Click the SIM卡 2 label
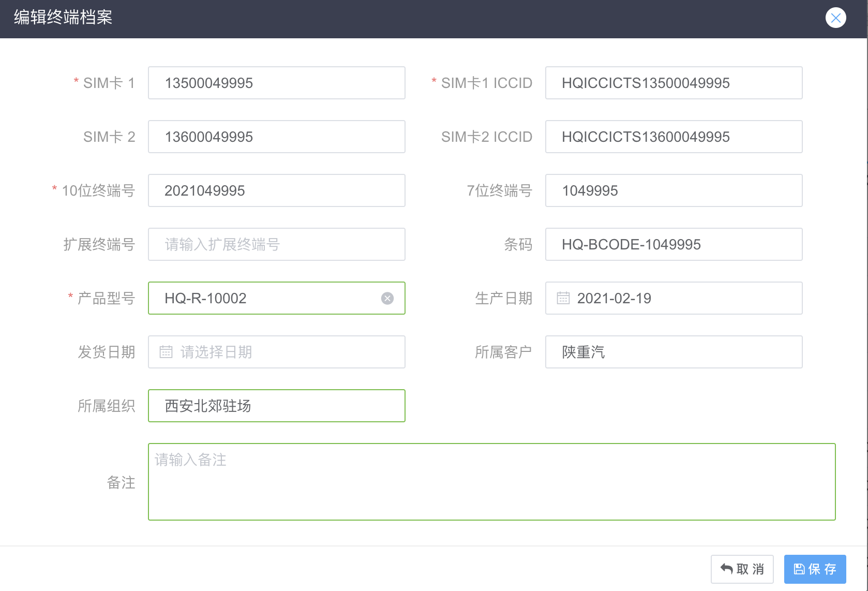This screenshot has height=591, width=868. pos(109,137)
